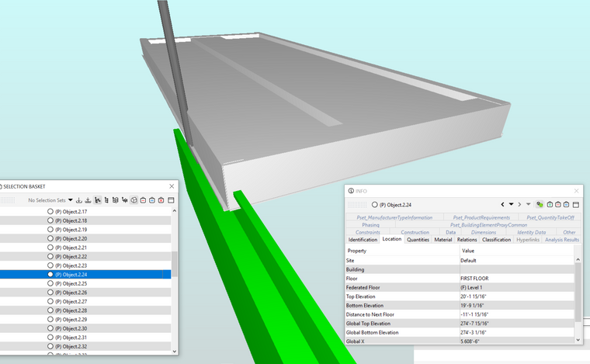
Task: Open the Info back-history dropdown arrow
Action: pos(511,205)
